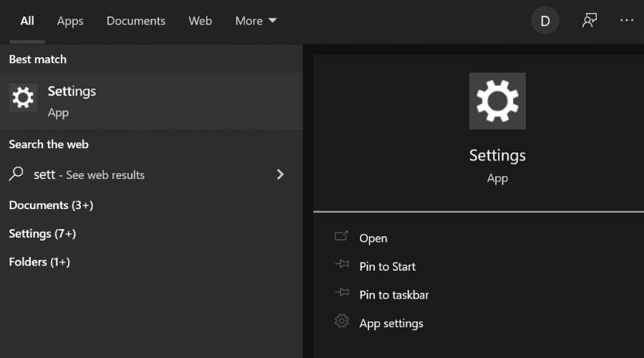644x358 pixels.
Task: Click the large Settings gear tile in preview
Action: click(497, 101)
